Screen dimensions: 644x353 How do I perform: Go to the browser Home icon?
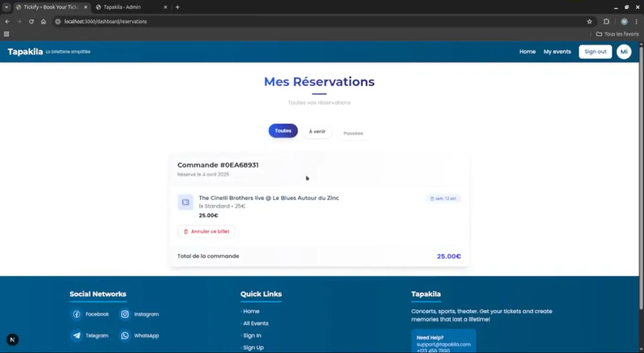click(43, 22)
